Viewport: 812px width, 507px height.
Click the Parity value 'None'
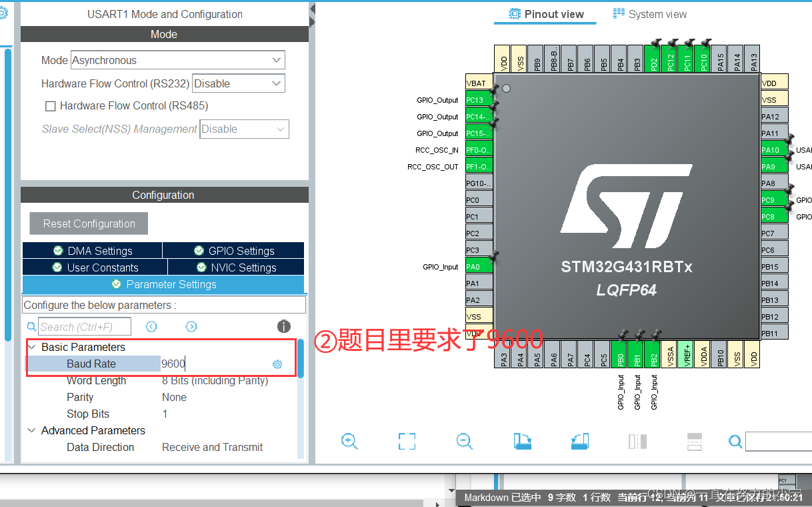coord(174,397)
